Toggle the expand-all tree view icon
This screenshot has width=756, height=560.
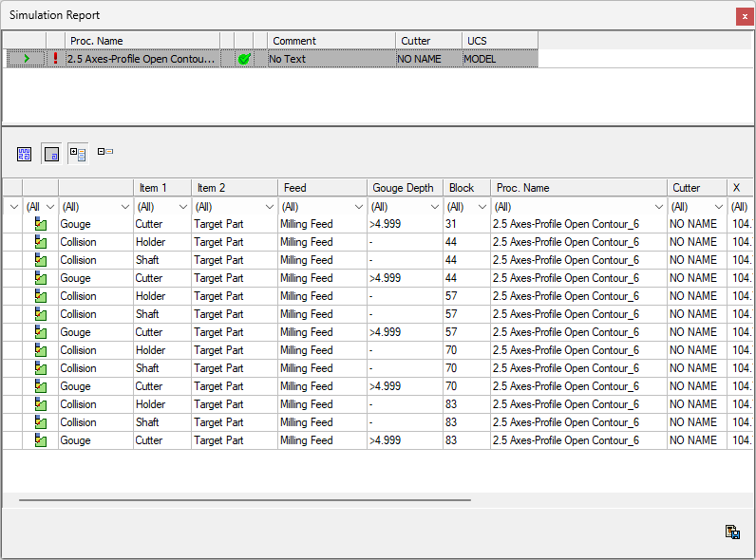pyautogui.click(x=78, y=153)
